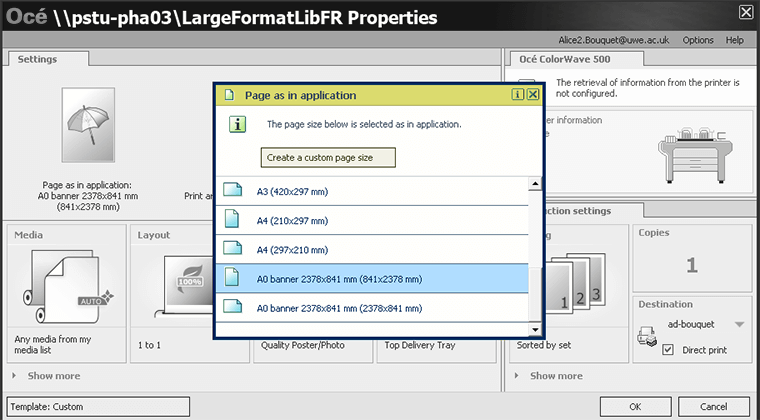
Task: Select A3 (420x297 mm) page size
Action: (372, 191)
